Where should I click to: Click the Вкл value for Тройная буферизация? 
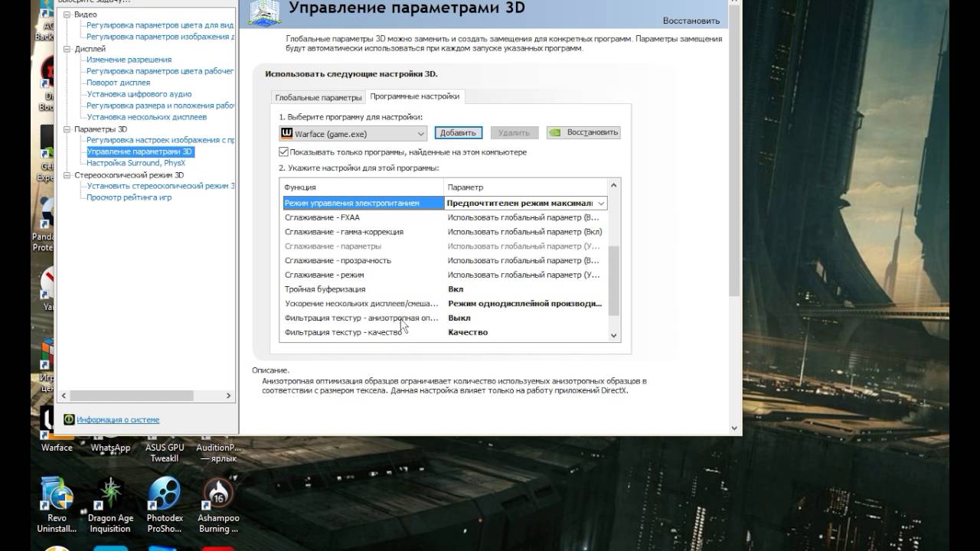(x=456, y=289)
